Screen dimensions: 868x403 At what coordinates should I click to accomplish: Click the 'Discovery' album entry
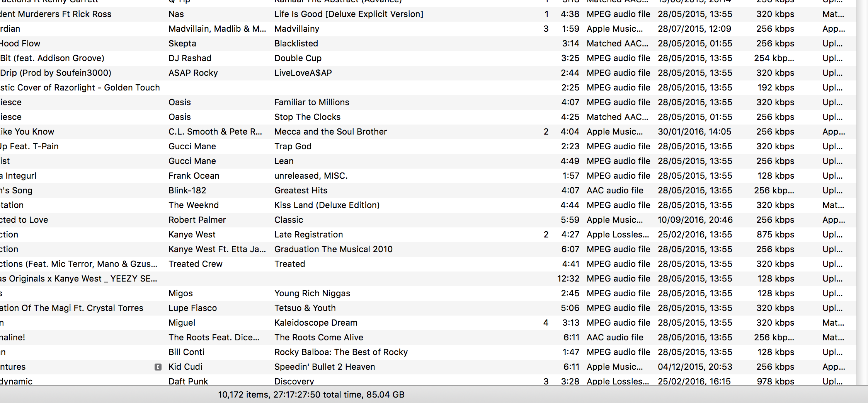(x=294, y=381)
